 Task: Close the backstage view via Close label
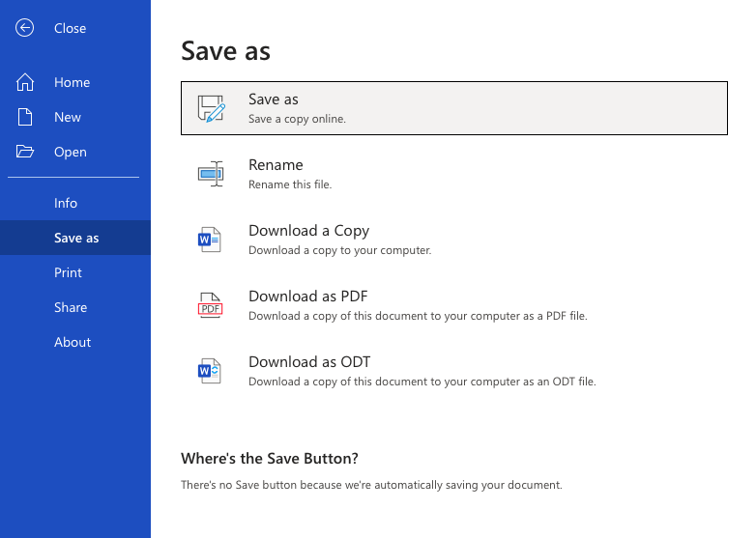tap(70, 28)
